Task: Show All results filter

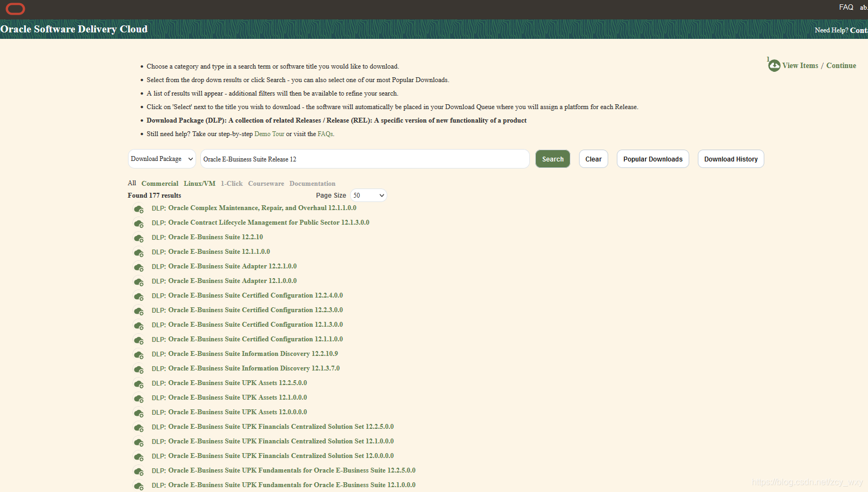Action: pyautogui.click(x=132, y=183)
